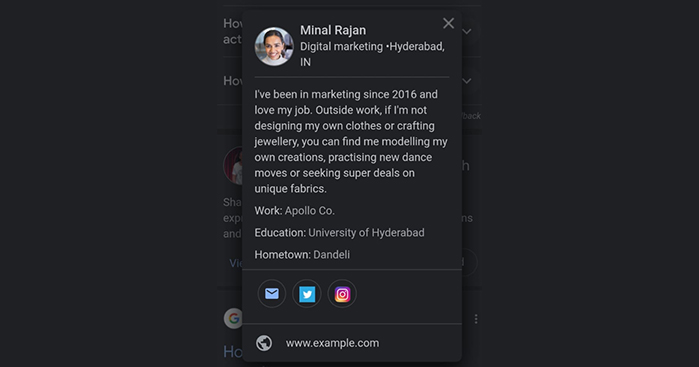Close the Minal Rajan profile card

[x=448, y=23]
